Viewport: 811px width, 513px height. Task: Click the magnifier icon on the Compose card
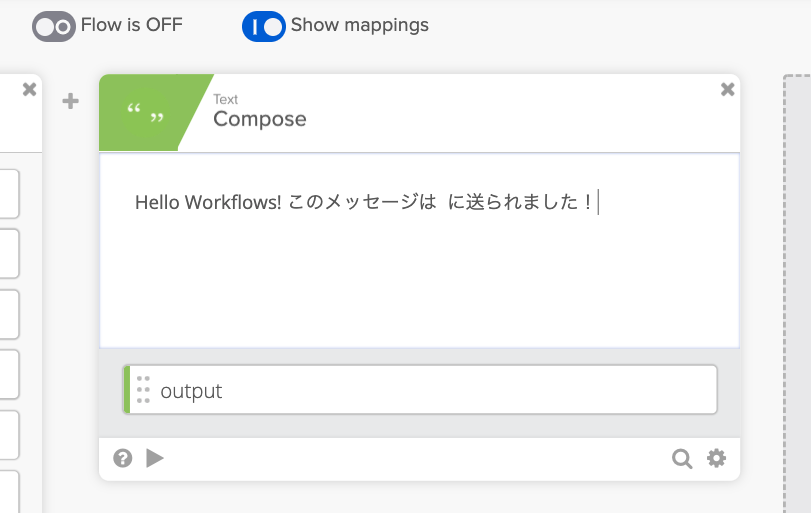682,458
